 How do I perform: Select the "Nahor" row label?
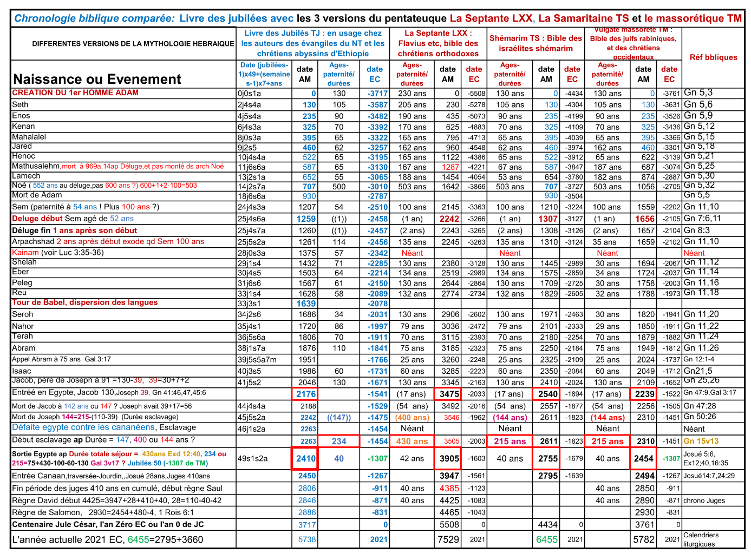[x=23, y=326]
